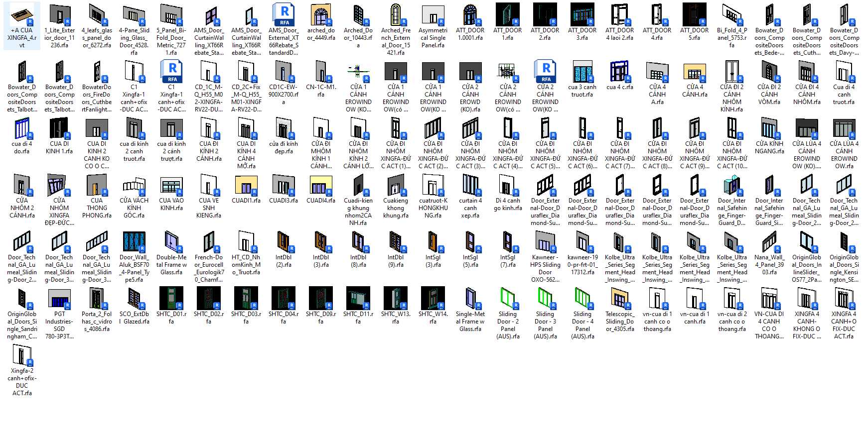Click the ATT_DOOR 2.rfa file name
The height and width of the screenshot is (437, 868).
click(x=545, y=34)
